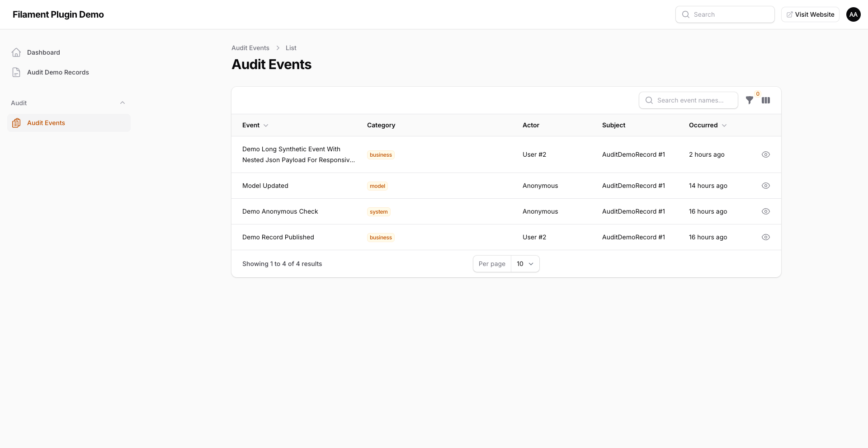Open the Per page 10 dropdown
Screen dimensions: 868x448
(x=525, y=264)
